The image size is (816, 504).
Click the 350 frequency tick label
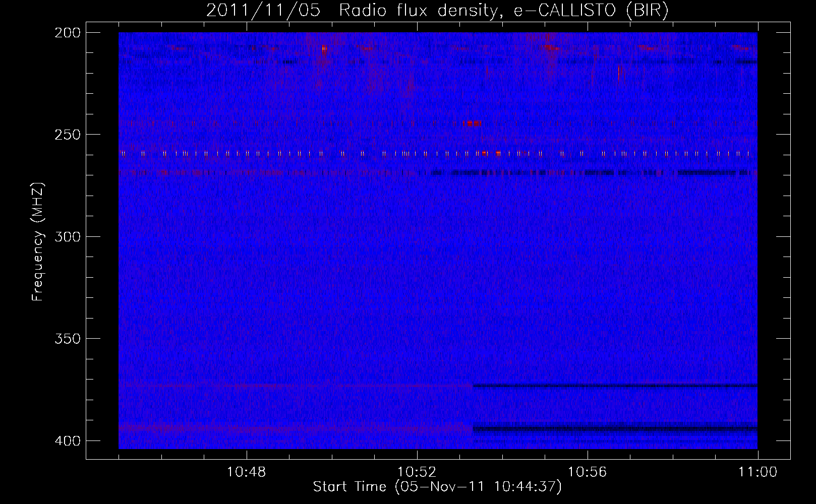coord(67,339)
